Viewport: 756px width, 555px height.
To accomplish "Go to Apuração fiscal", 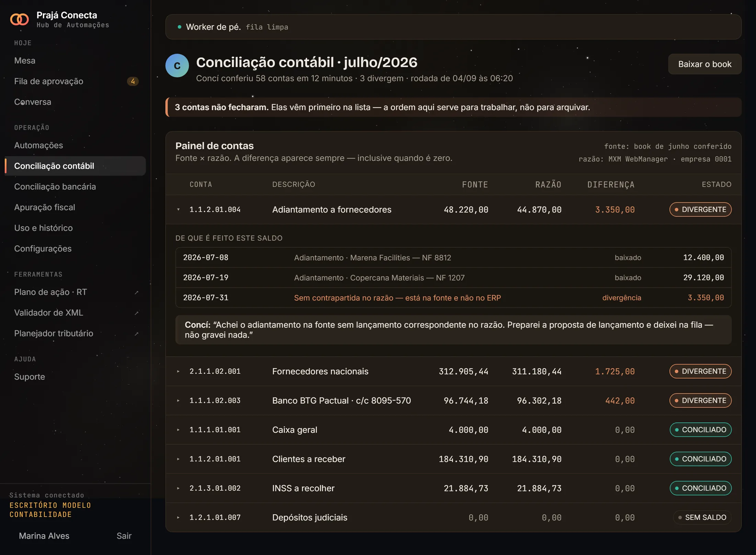I will click(x=75, y=207).
